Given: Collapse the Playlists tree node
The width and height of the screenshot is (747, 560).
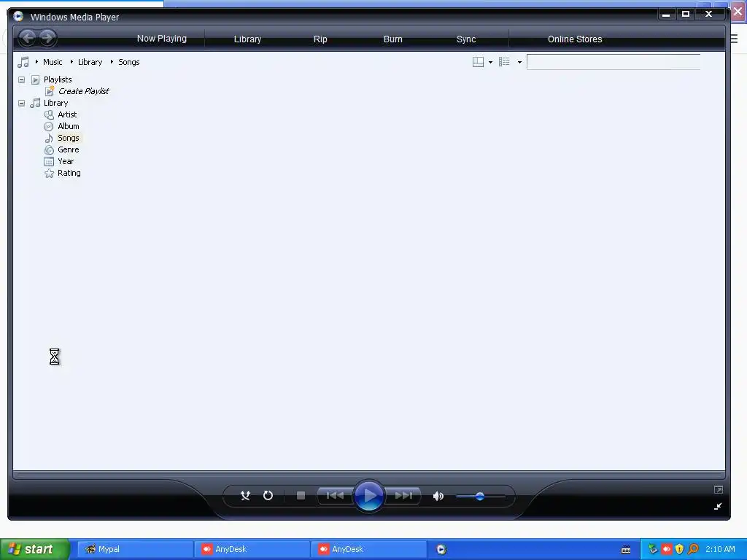Looking at the screenshot, I should pos(21,79).
